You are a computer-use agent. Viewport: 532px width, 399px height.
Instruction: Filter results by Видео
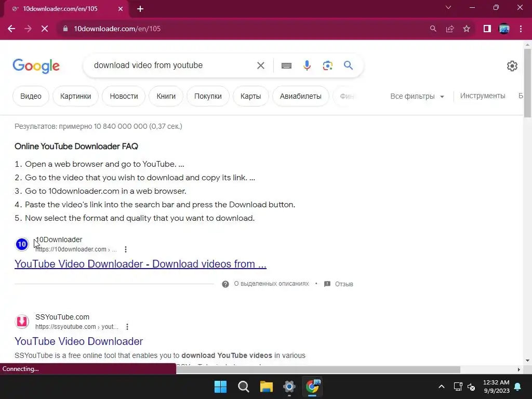tap(31, 96)
